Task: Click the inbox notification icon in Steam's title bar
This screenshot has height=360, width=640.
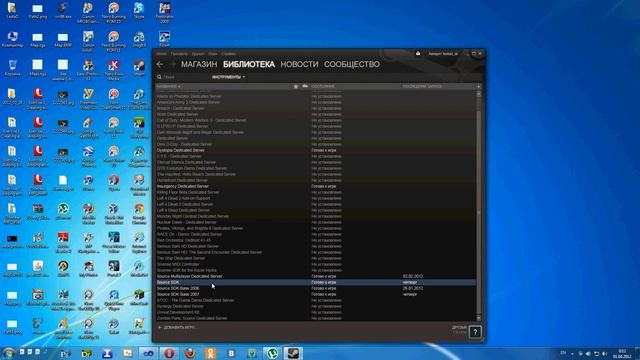Action: [x=418, y=53]
